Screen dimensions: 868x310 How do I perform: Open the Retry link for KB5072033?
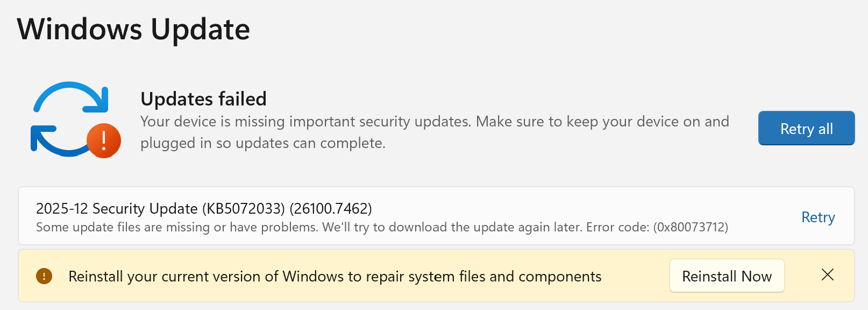(818, 217)
